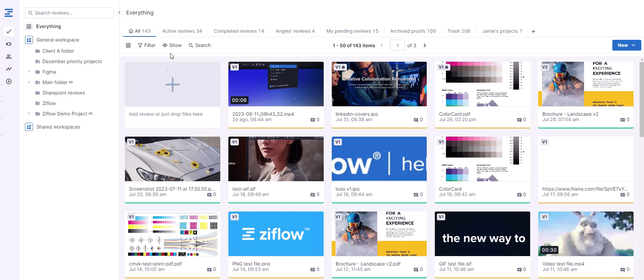Switch to grid view layout icon
Viewport: 644px width, 280px height.
click(128, 45)
